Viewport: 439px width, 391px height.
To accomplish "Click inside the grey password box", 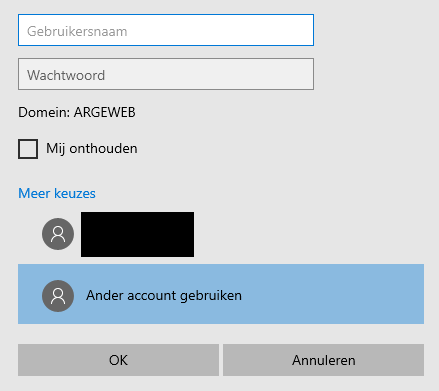I will (166, 74).
